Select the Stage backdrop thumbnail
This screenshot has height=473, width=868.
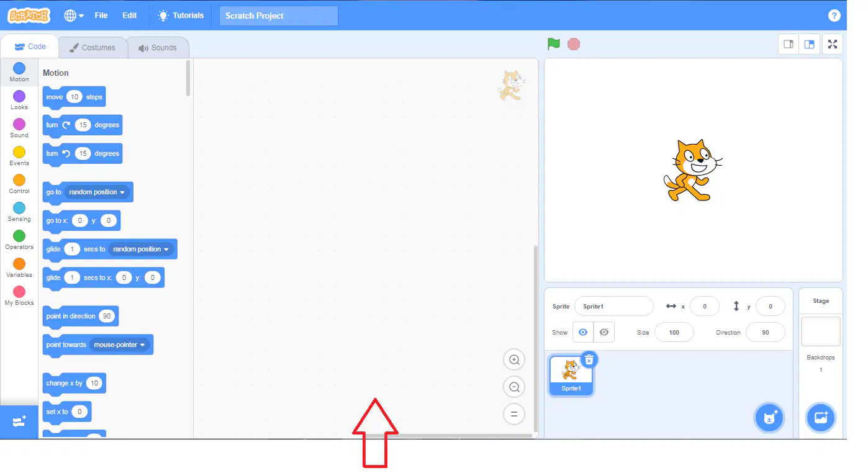(821, 331)
